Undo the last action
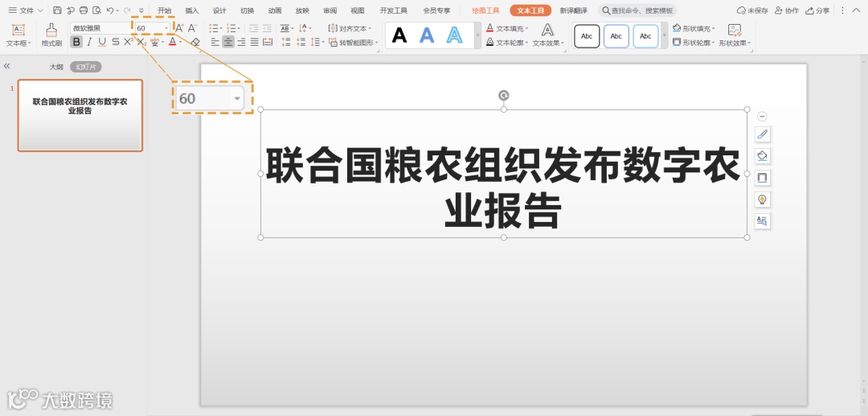The height and width of the screenshot is (416, 868). pyautogui.click(x=110, y=10)
